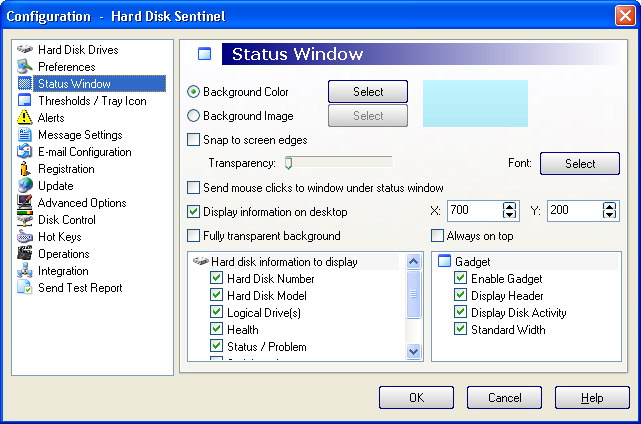Open the Alerts section
This screenshot has width=641, height=424.
tap(51, 118)
